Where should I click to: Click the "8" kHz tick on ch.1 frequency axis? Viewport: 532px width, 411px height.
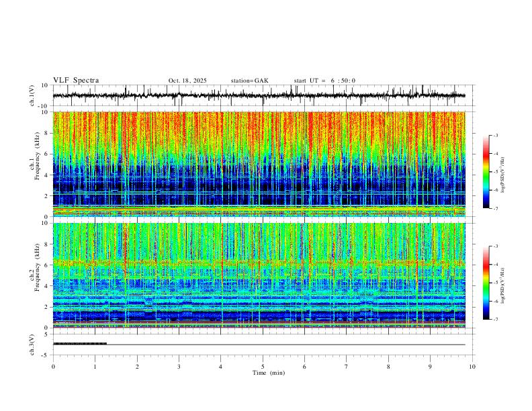click(x=47, y=133)
